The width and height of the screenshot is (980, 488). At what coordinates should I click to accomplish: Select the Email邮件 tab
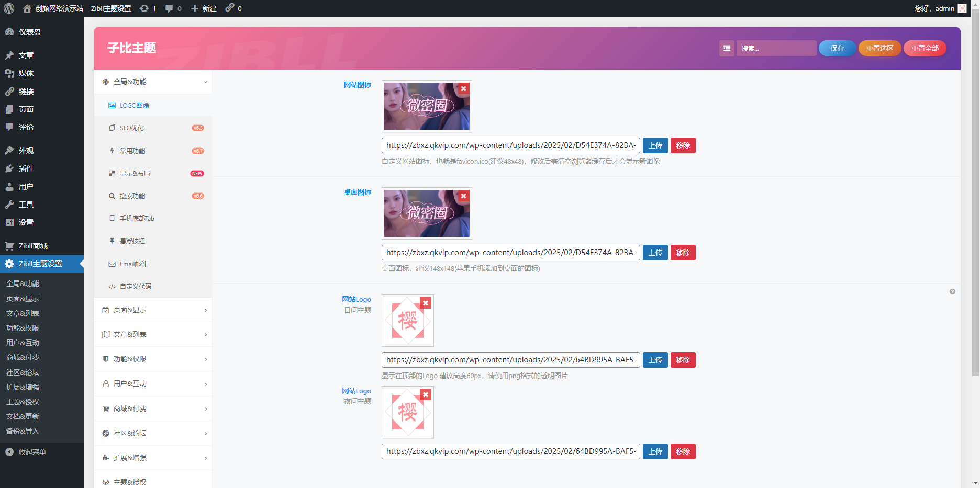(153, 264)
